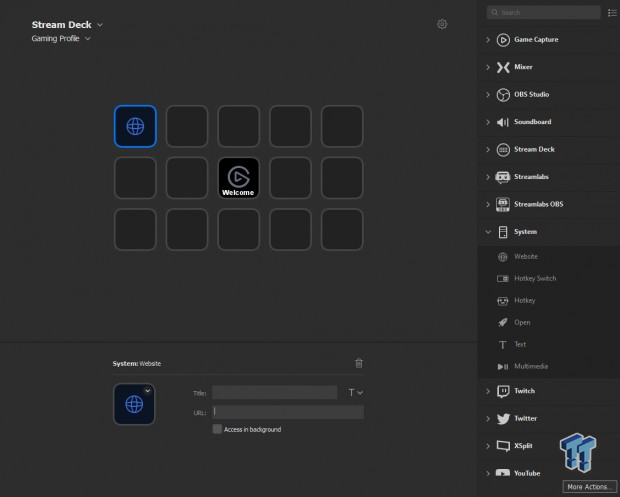Screen dimensions: 620x497
Task: Click the 'YouTube' category label
Action: click(527, 473)
